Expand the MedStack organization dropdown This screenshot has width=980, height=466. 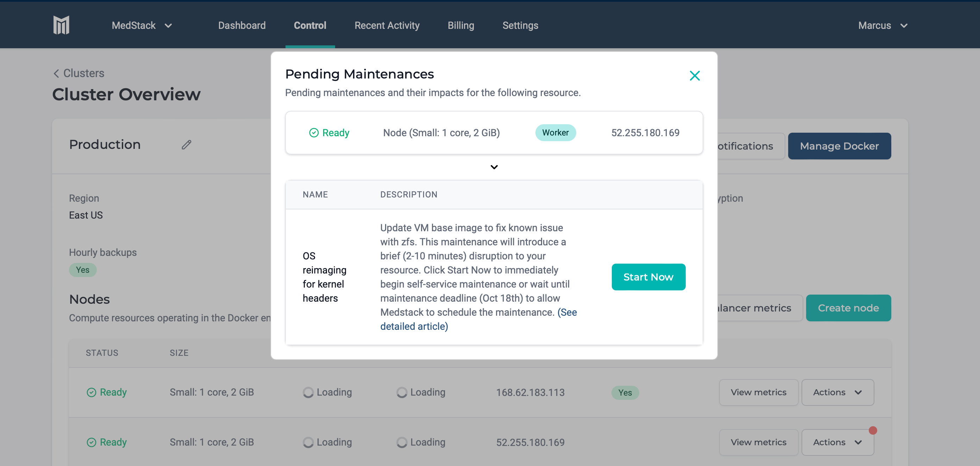[x=142, y=25]
